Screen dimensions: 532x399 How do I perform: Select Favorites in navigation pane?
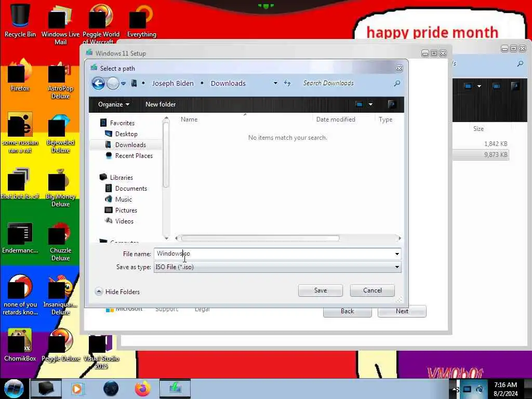(x=122, y=123)
